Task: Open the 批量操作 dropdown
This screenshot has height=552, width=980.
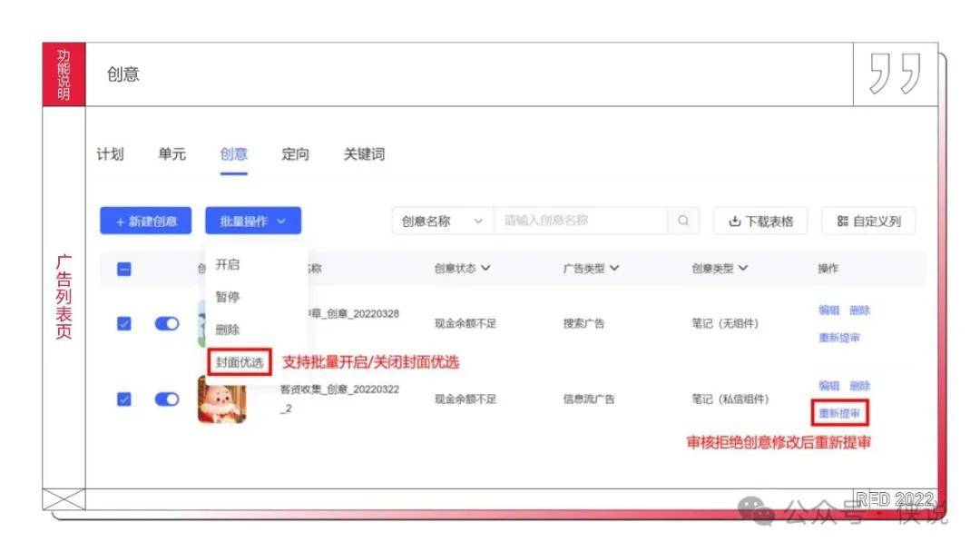Action: pyautogui.click(x=253, y=221)
